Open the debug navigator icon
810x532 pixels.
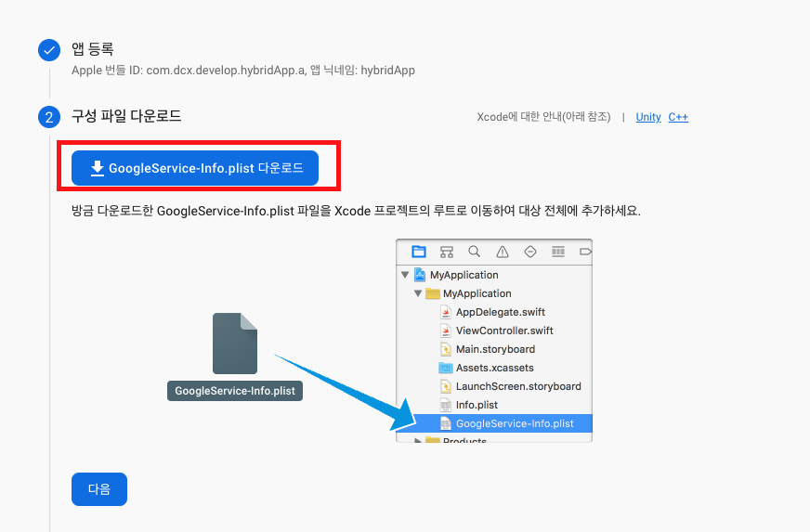pos(558,252)
